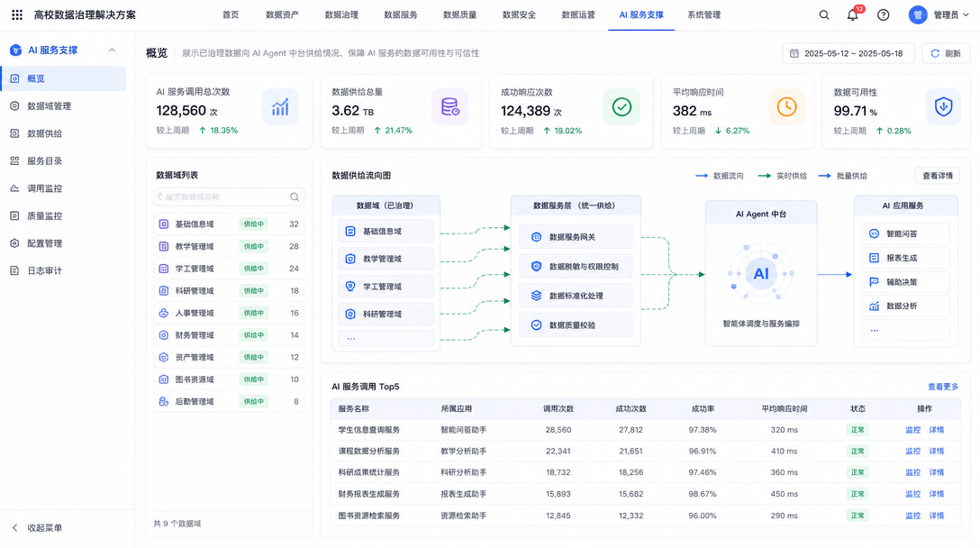
Task: Click 科研管理域 node in flow diagram
Action: (x=386, y=314)
